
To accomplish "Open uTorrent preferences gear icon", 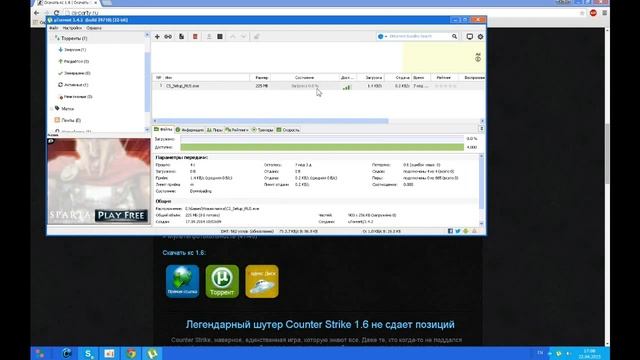I will 480,37.
